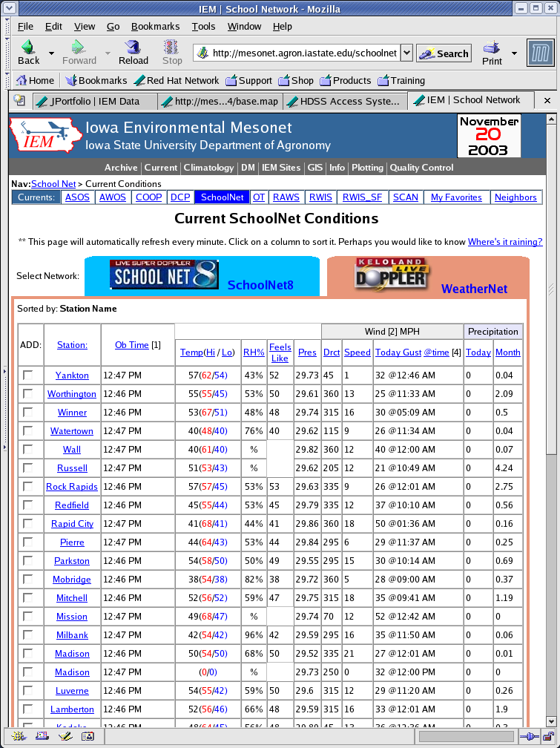The image size is (560, 748).
Task: Click the Print toolbar icon
Action: pyautogui.click(x=491, y=47)
